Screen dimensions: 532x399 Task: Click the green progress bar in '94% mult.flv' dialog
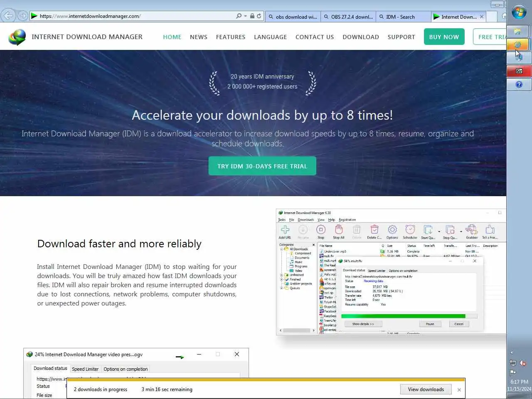[x=409, y=316]
